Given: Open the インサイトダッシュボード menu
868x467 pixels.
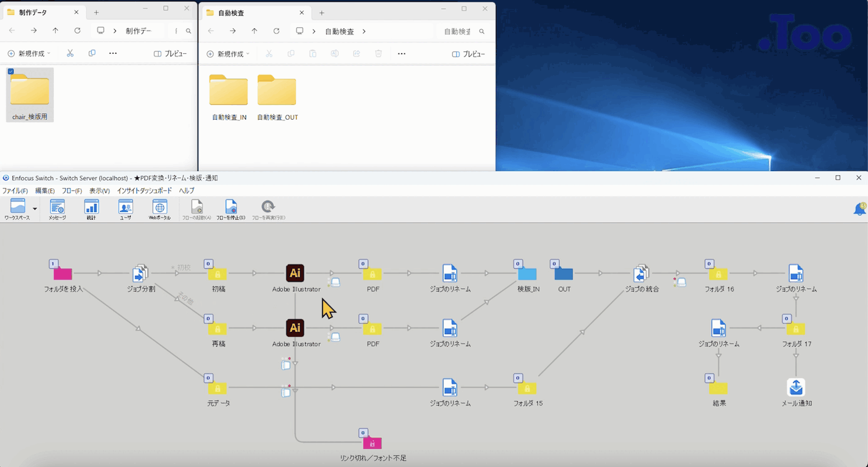Looking at the screenshot, I should click(x=144, y=191).
